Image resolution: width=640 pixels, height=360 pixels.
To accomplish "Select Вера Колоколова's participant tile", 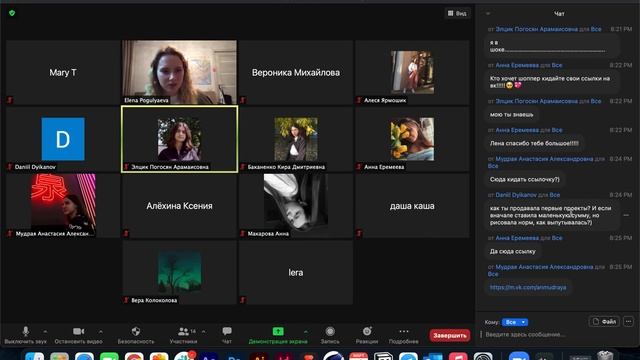I will [x=179, y=272].
